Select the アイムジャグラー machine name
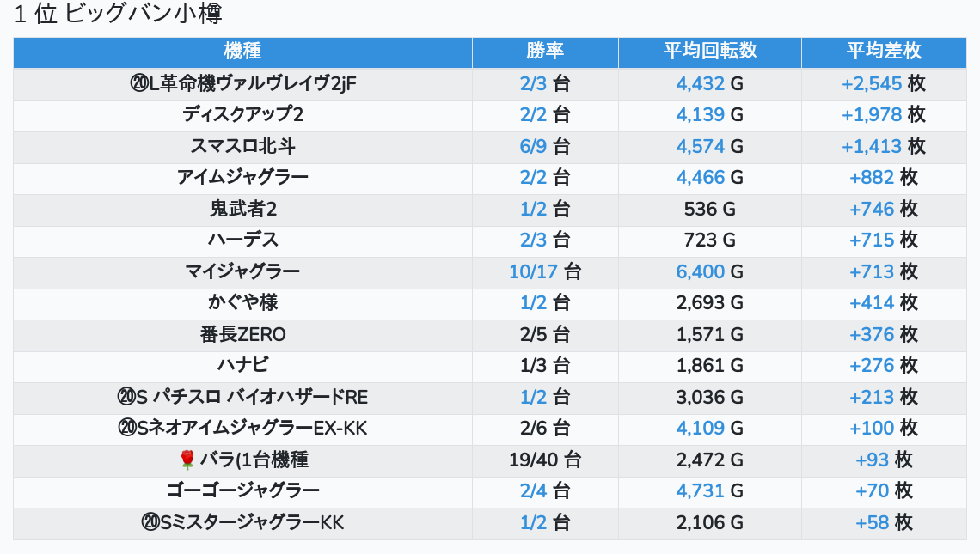Image resolution: width=980 pixels, height=554 pixels. (242, 178)
